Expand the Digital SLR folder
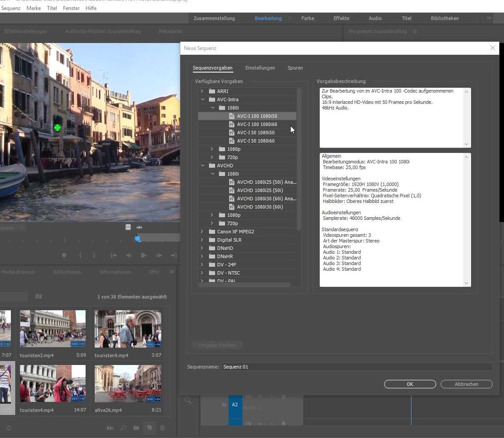The height and width of the screenshot is (438, 504). [x=202, y=240]
